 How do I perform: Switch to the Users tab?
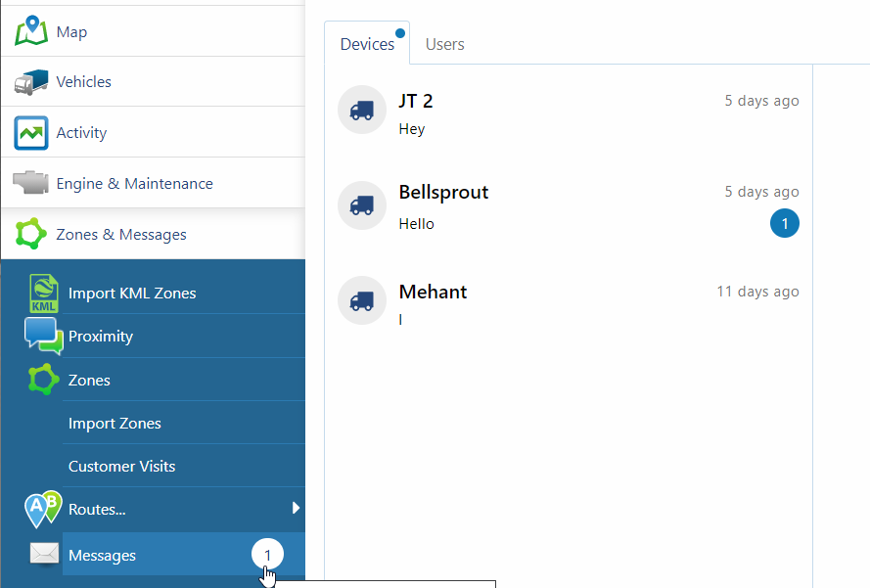click(444, 44)
